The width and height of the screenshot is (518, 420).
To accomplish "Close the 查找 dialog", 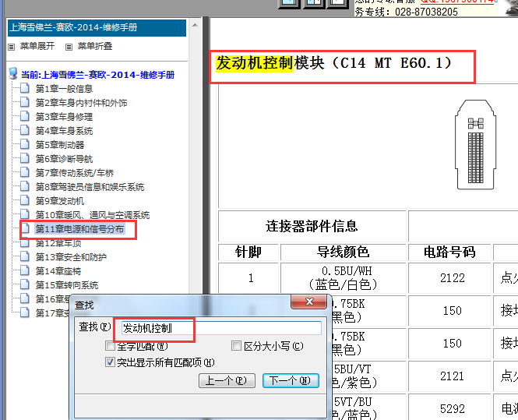I will [x=309, y=302].
